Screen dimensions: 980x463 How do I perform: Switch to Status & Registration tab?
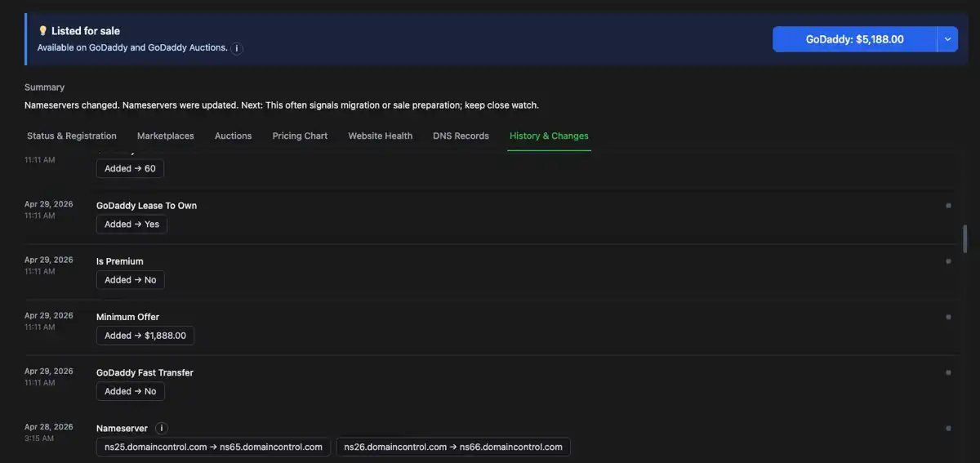72,136
